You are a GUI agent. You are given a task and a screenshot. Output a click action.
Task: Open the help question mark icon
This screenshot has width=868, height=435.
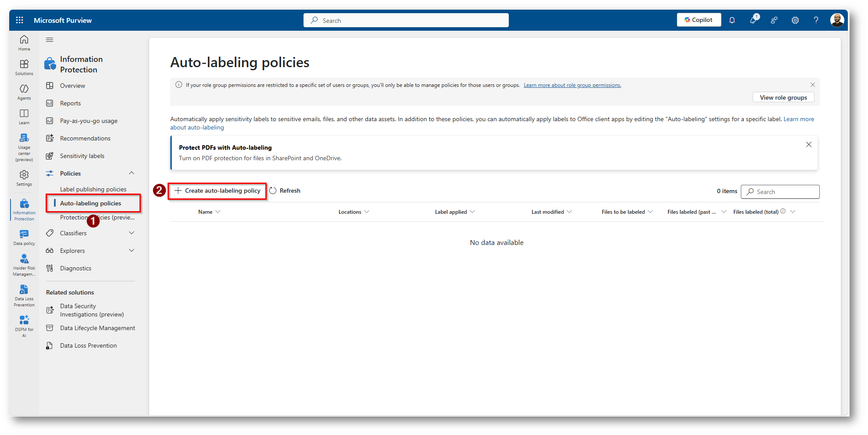tap(816, 20)
